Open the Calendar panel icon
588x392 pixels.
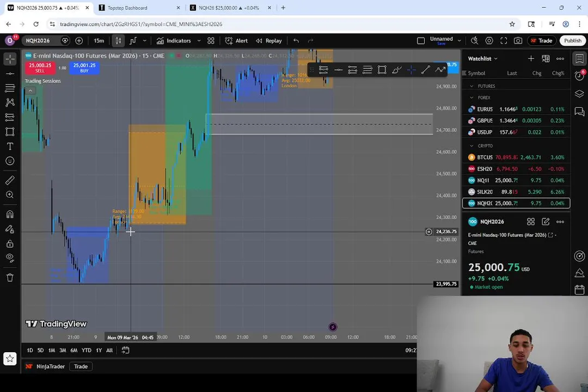[x=579, y=290]
